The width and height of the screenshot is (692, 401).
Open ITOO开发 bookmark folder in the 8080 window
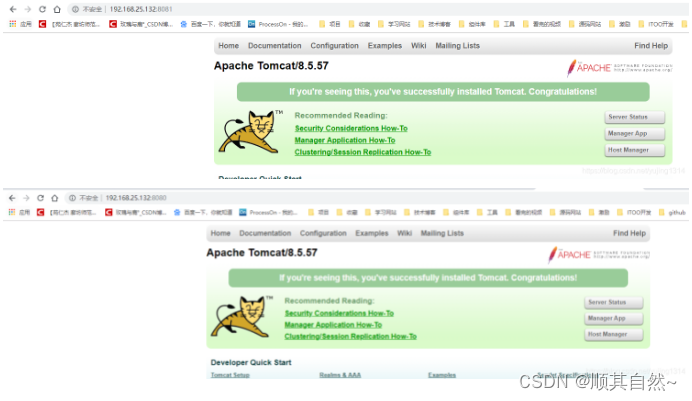[635, 212]
